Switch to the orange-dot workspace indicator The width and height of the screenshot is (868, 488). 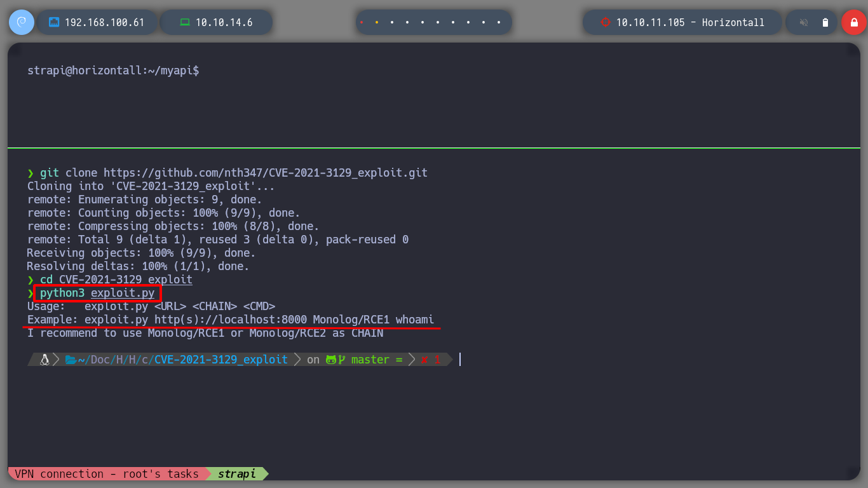pyautogui.click(x=377, y=22)
